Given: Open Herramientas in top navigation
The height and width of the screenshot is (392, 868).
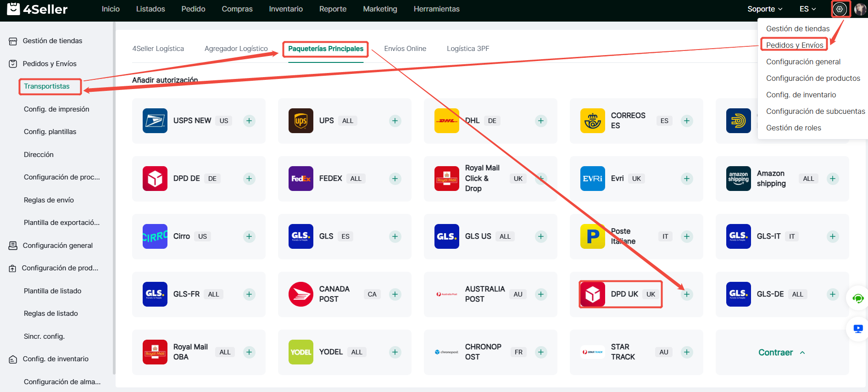Looking at the screenshot, I should pos(436,9).
